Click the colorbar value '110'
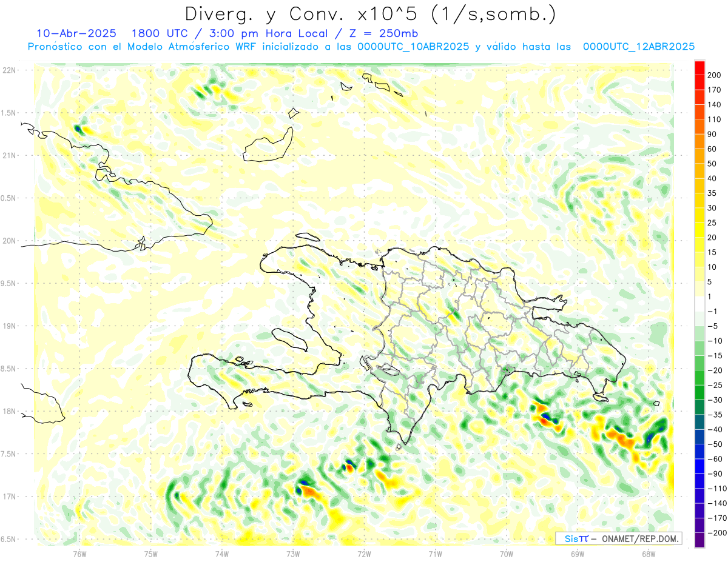728x562 pixels. click(715, 119)
